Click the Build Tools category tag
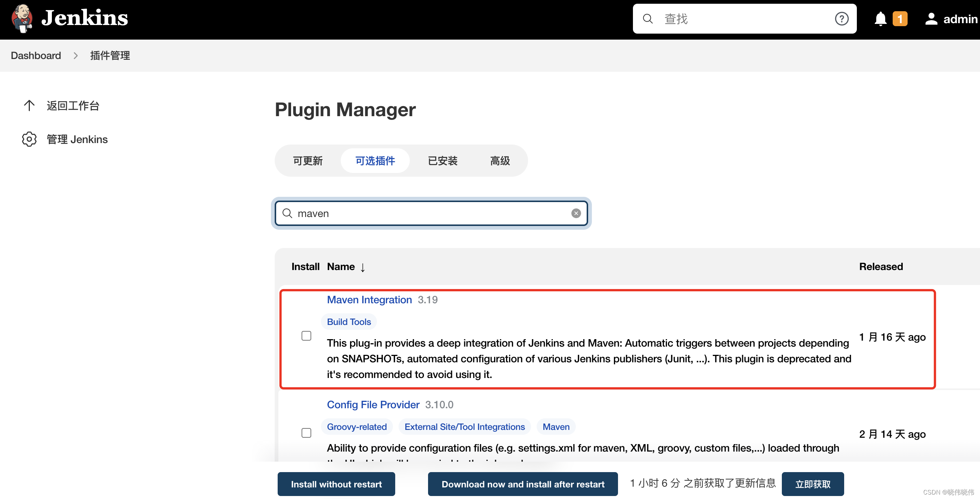This screenshot has height=499, width=980. (349, 322)
